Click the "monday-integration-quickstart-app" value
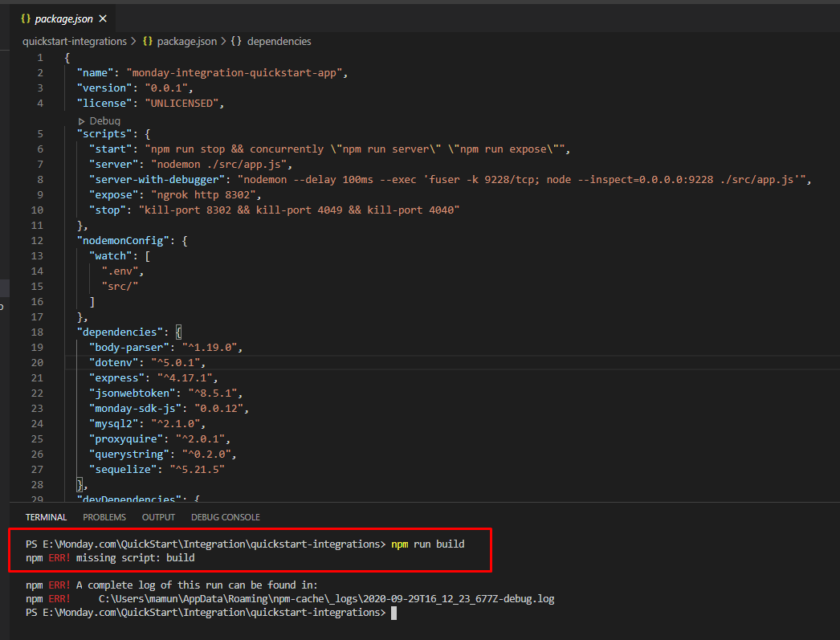840x640 pixels. (x=234, y=73)
